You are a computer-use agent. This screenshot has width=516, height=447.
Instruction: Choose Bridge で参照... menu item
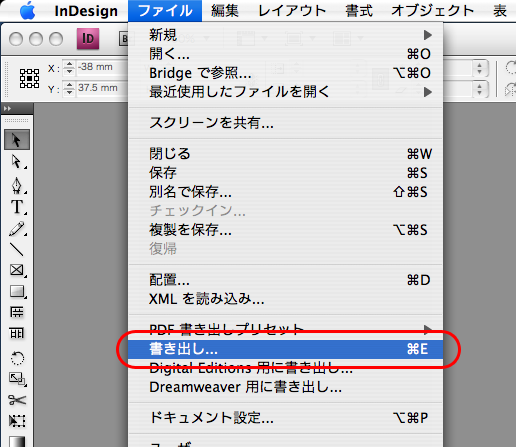(x=286, y=73)
